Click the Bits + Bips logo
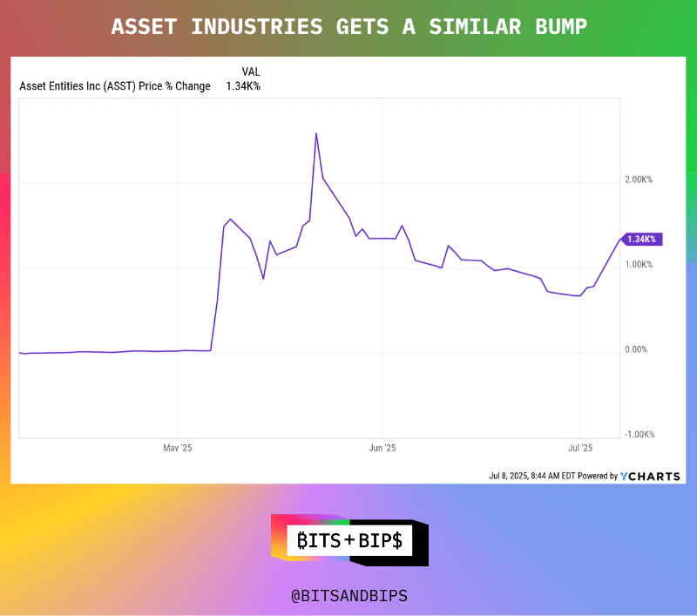Viewport: 697px width, 616px height. tap(349, 540)
